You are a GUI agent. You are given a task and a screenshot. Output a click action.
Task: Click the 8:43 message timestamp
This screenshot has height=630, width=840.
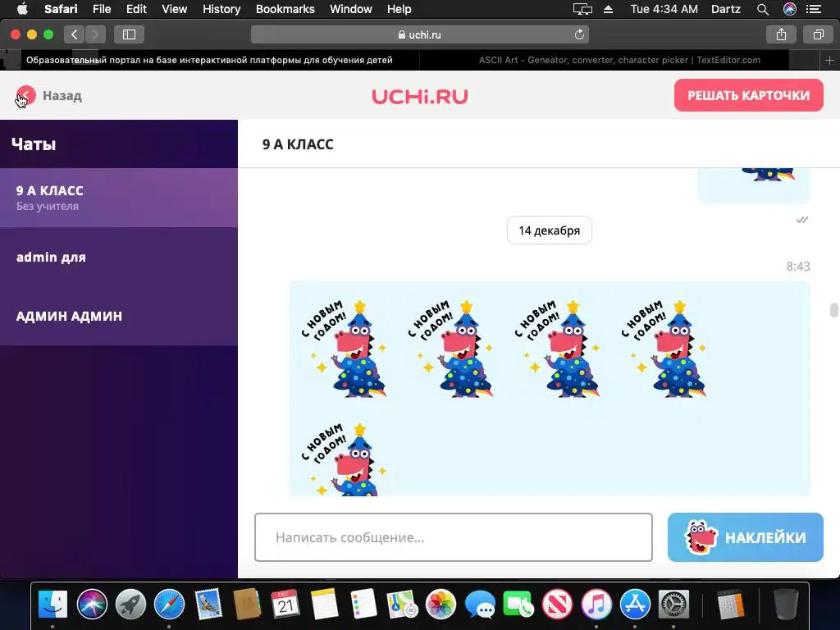pyautogui.click(x=797, y=267)
